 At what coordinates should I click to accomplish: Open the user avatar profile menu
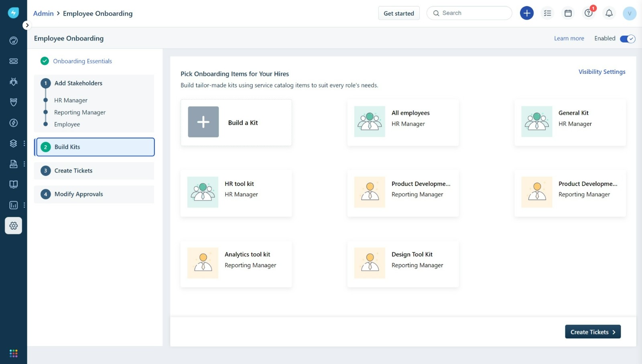[629, 13]
